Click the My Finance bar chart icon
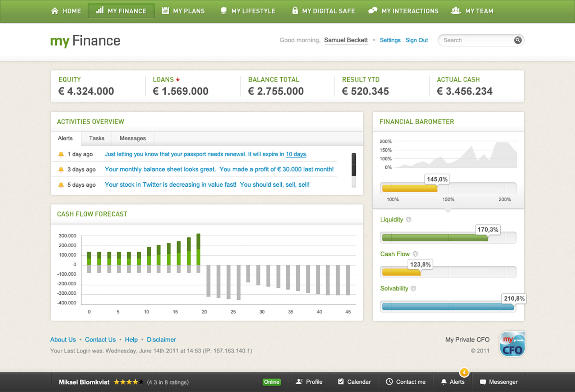Image resolution: width=575 pixels, height=392 pixels. (x=100, y=10)
